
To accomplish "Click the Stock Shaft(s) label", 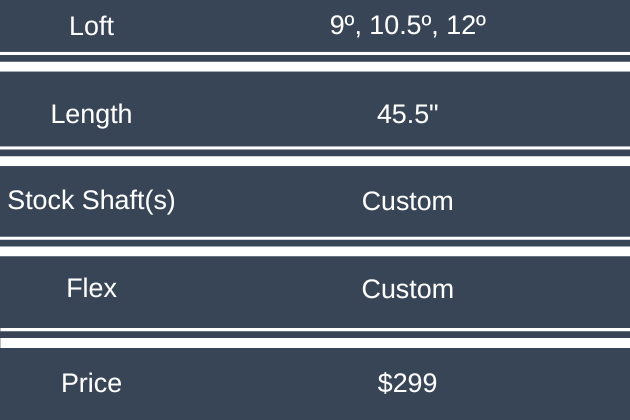I will (91, 200).
